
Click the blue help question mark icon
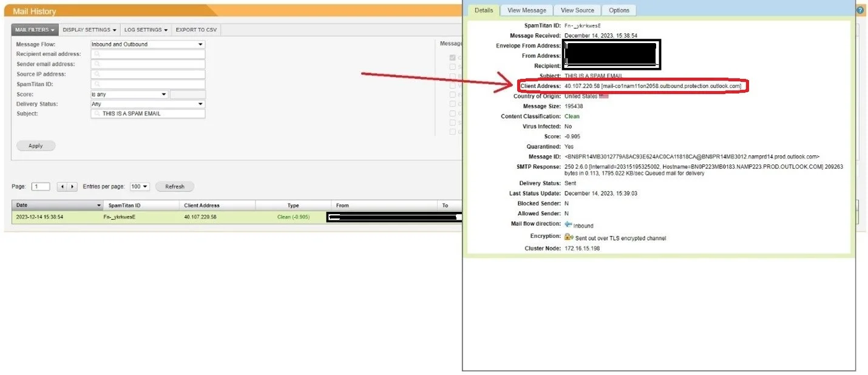click(860, 10)
